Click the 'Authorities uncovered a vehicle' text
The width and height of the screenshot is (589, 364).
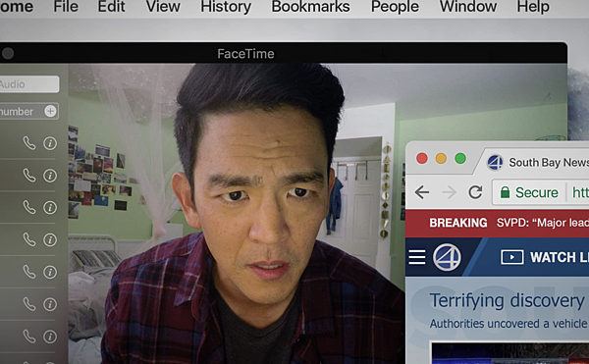point(509,324)
